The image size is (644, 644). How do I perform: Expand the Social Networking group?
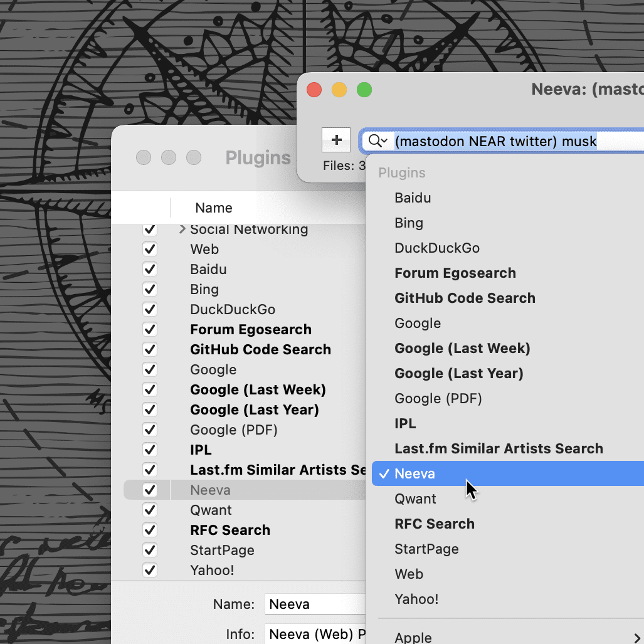tap(182, 229)
